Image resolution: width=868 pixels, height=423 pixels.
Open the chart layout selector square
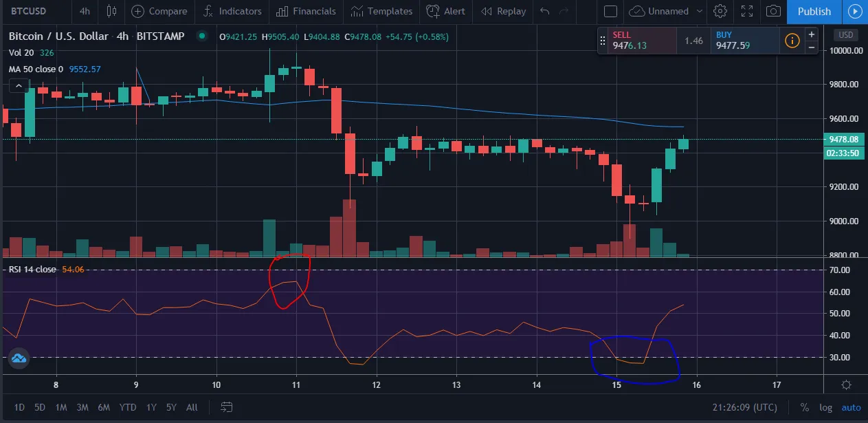610,11
